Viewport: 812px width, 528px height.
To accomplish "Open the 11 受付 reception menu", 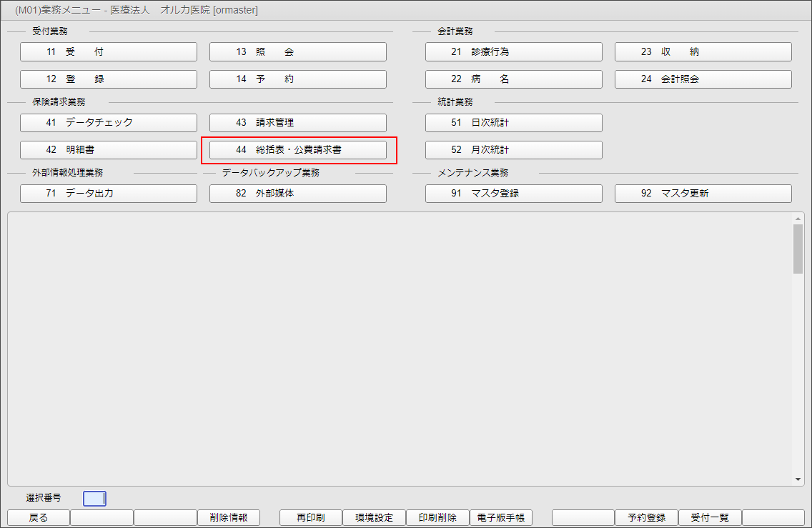I will click(x=108, y=52).
